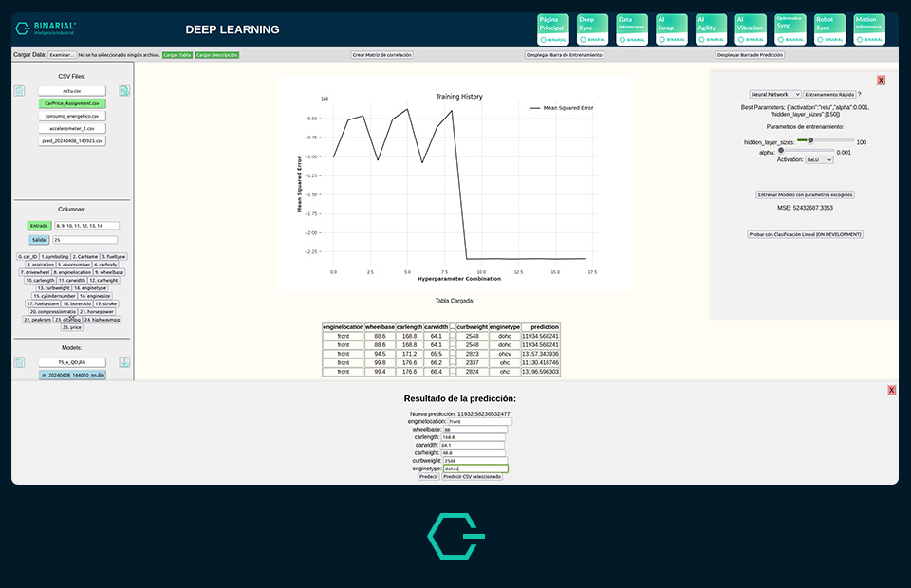
Task: Expand the training bar with Desplegar Barra de Entrenamiento
Action: [563, 55]
